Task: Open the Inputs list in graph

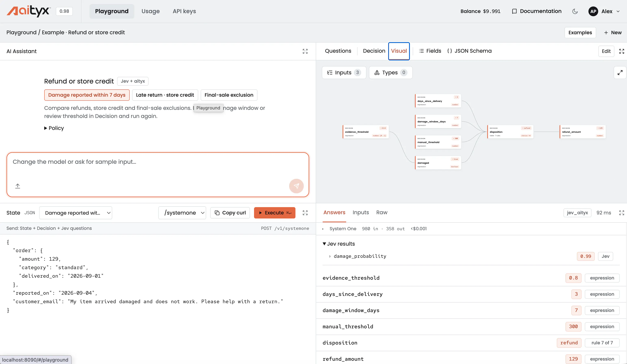Action: pos(344,73)
